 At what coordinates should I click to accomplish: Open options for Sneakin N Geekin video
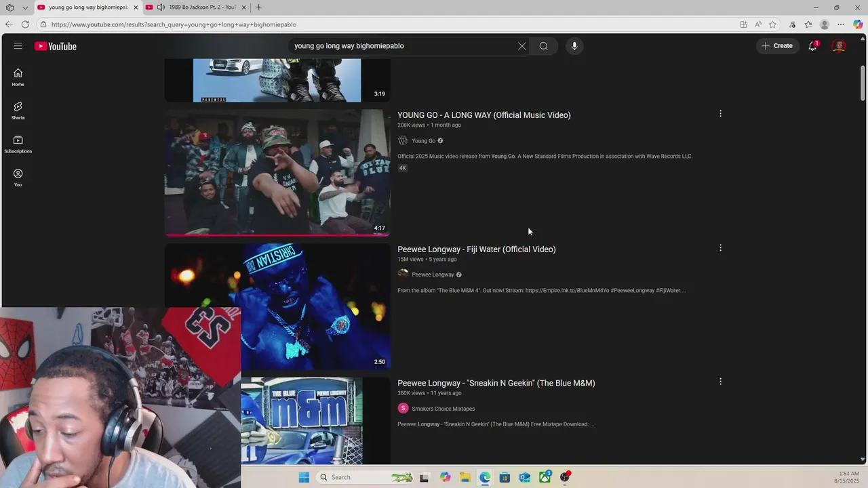[720, 382]
